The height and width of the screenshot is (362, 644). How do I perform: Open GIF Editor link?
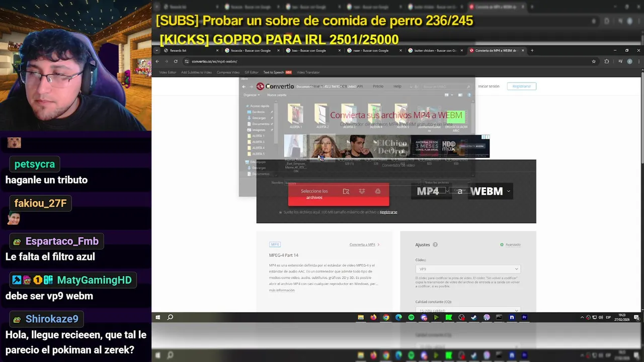click(x=251, y=72)
